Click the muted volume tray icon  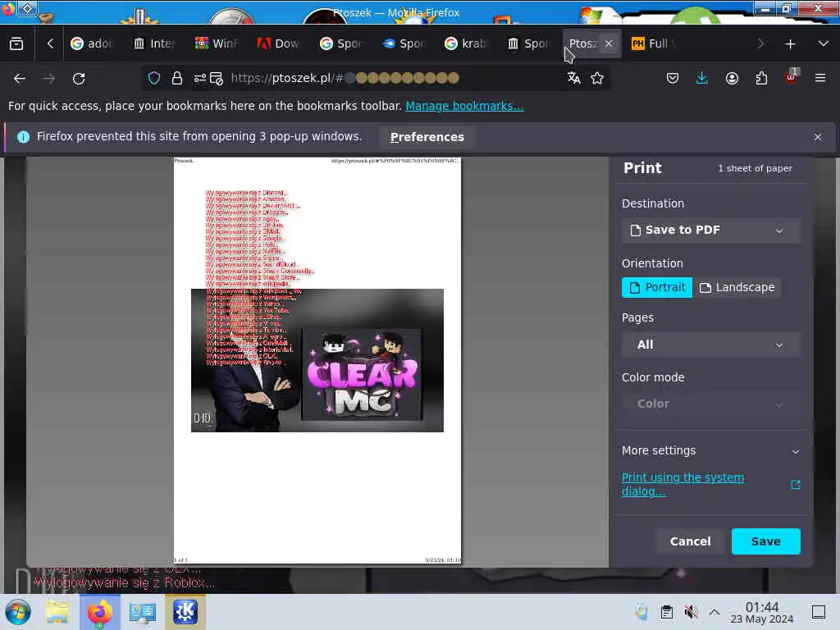691,612
